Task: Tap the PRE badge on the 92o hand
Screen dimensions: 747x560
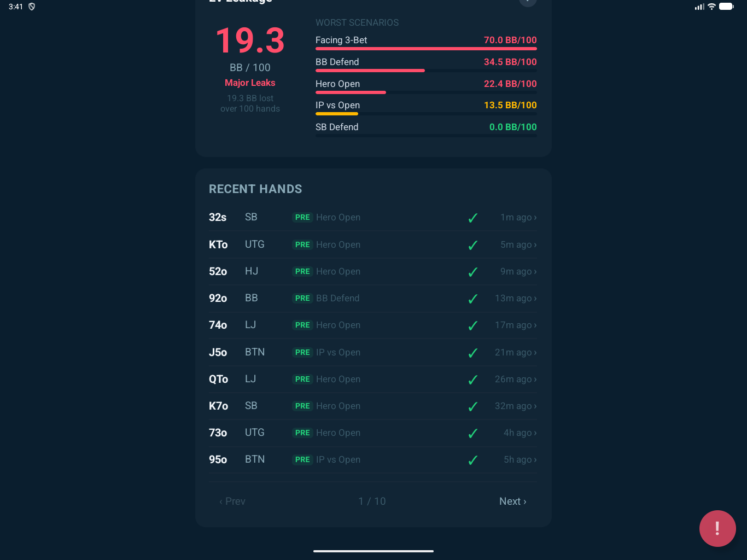Action: tap(302, 298)
